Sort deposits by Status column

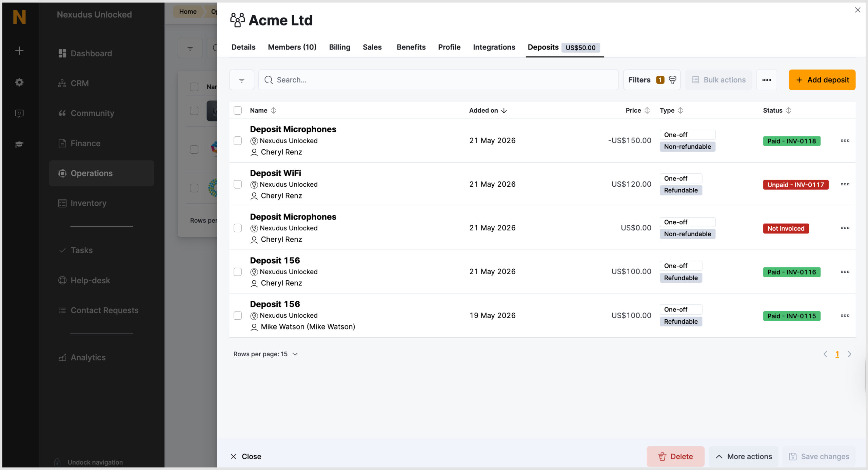click(x=777, y=110)
